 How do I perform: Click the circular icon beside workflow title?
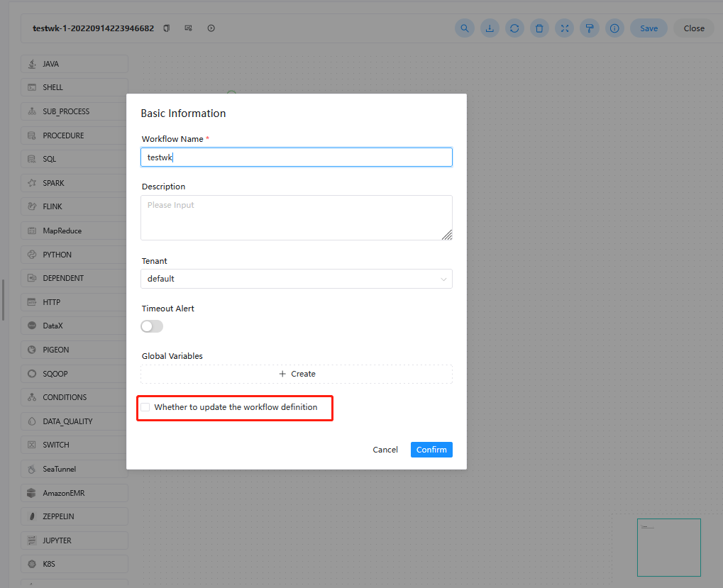(x=211, y=28)
